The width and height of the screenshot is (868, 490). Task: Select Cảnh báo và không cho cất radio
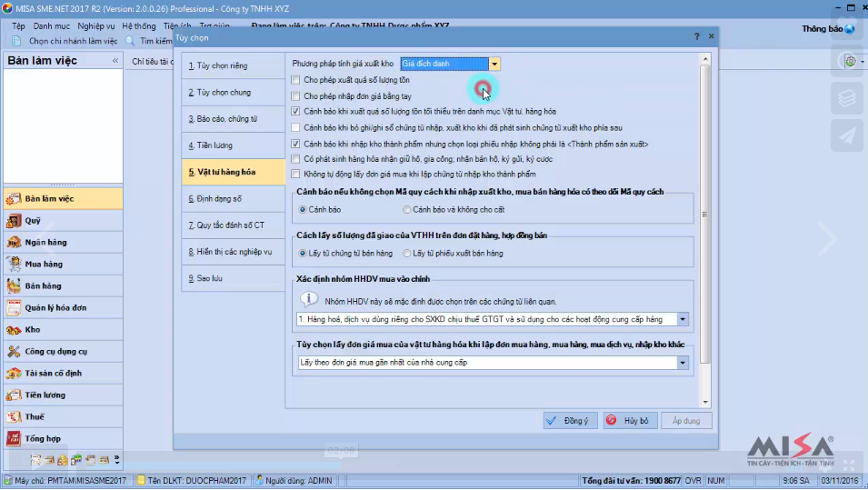click(x=407, y=210)
